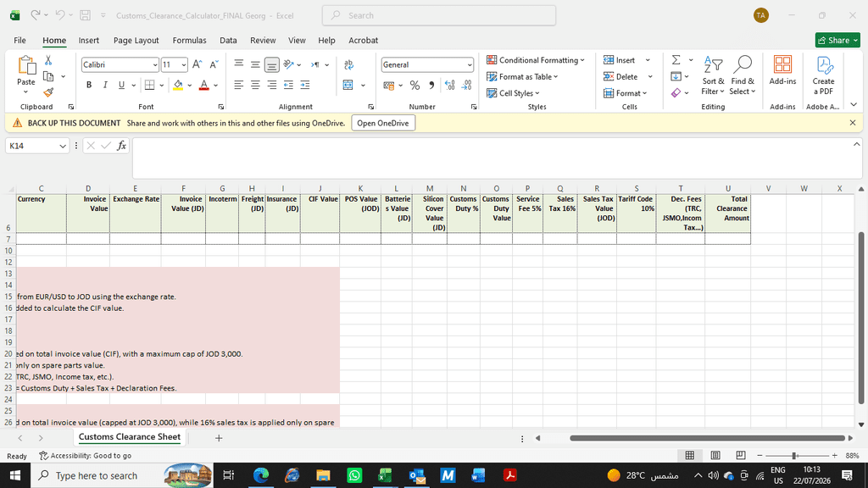Toggle Bold formatting

(88, 86)
